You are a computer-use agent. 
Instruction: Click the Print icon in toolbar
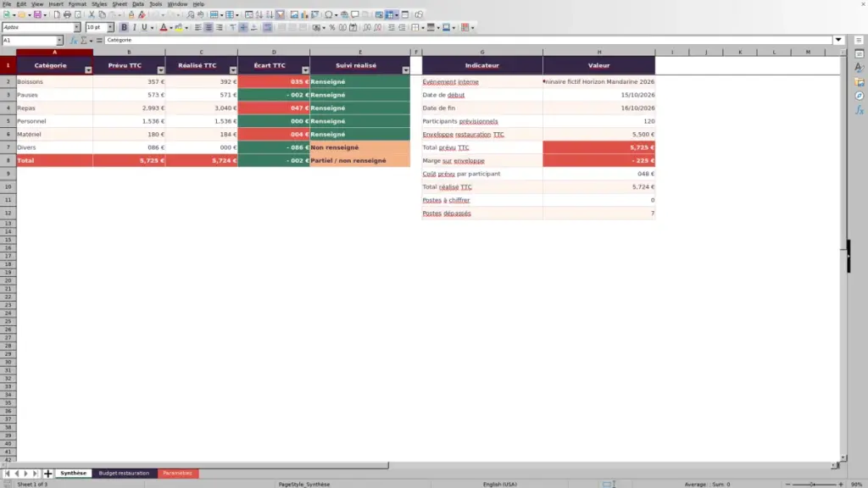(x=67, y=15)
